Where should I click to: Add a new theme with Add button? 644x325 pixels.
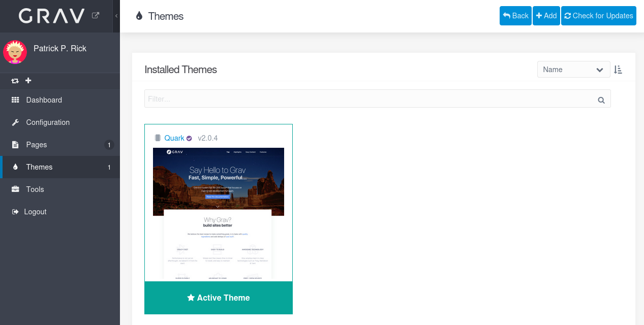pos(546,16)
